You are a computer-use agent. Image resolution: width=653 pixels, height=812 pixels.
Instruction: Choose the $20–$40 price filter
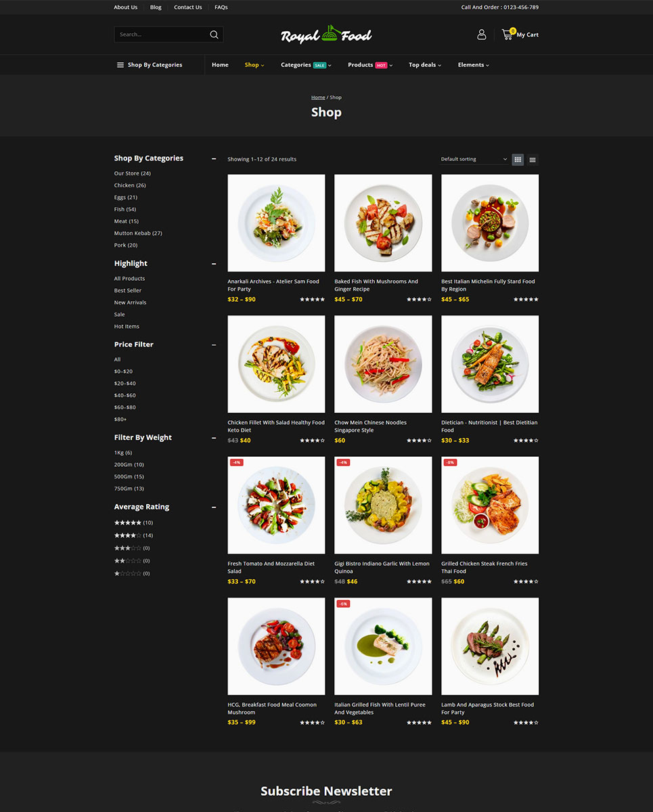tap(125, 384)
